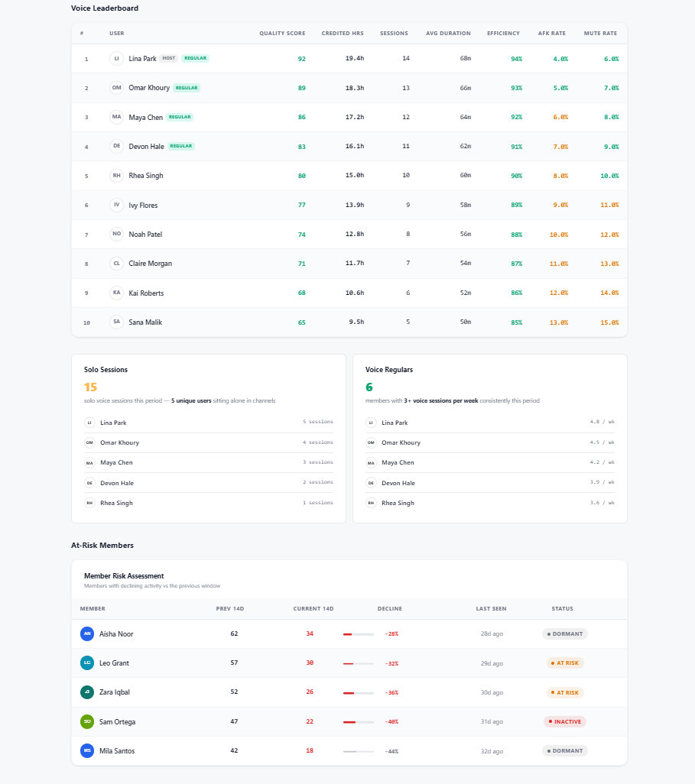This screenshot has width=695, height=784.
Task: Click AT RISK status badge for Leo Grant
Action: coord(565,663)
